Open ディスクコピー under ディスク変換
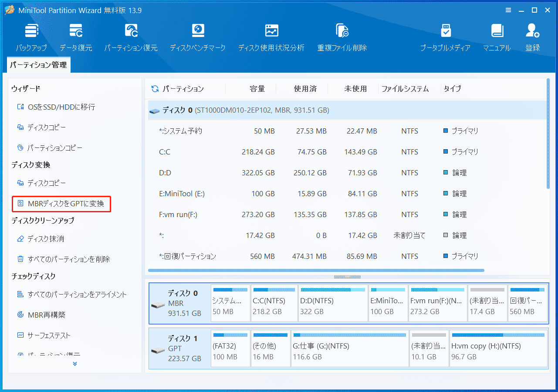The height and width of the screenshot is (392, 558). [x=41, y=183]
